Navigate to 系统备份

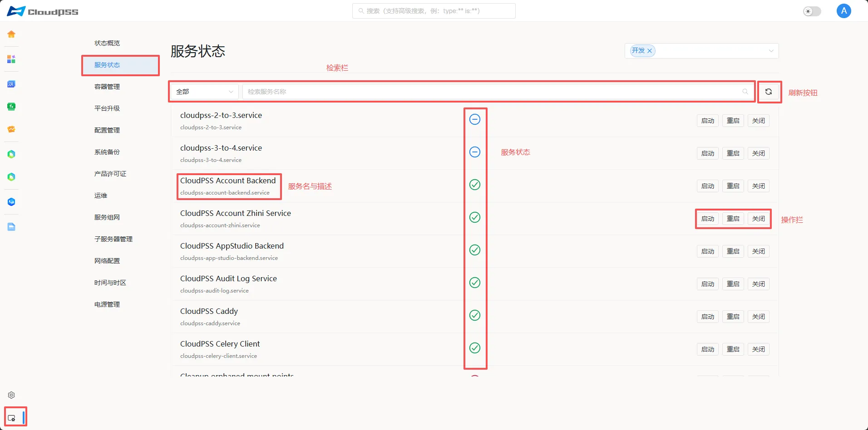(107, 152)
